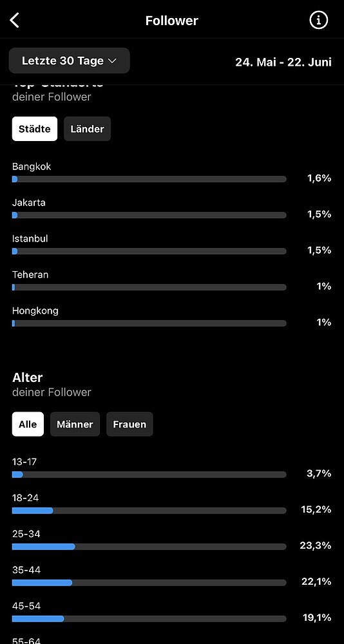The image size is (344, 644).
Task: Click the 35-44 age group bar
Action: click(149, 583)
